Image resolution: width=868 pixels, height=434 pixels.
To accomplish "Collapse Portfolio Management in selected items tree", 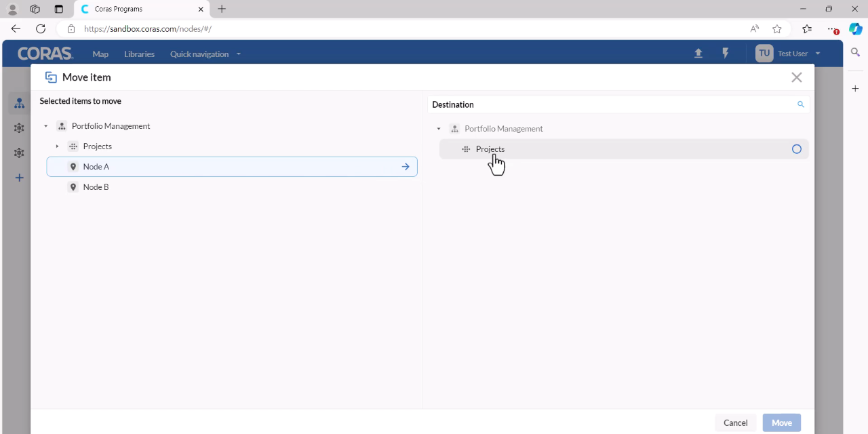I will pos(46,126).
